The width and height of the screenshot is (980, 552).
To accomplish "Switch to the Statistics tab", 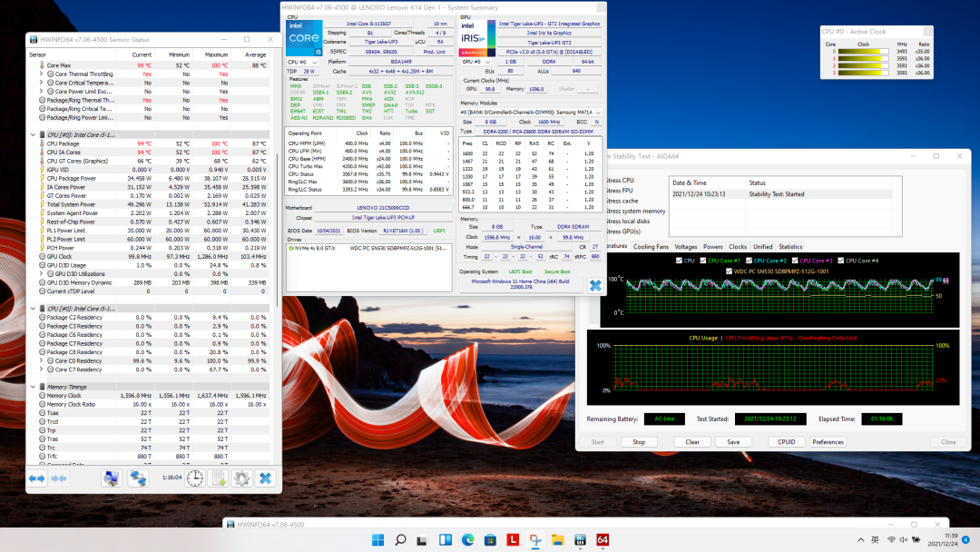I will coord(790,247).
